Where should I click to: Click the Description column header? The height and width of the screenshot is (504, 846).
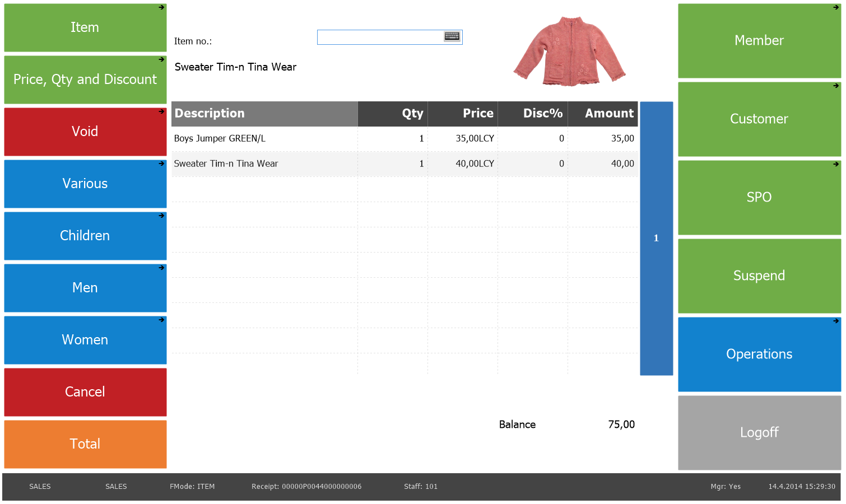264,114
